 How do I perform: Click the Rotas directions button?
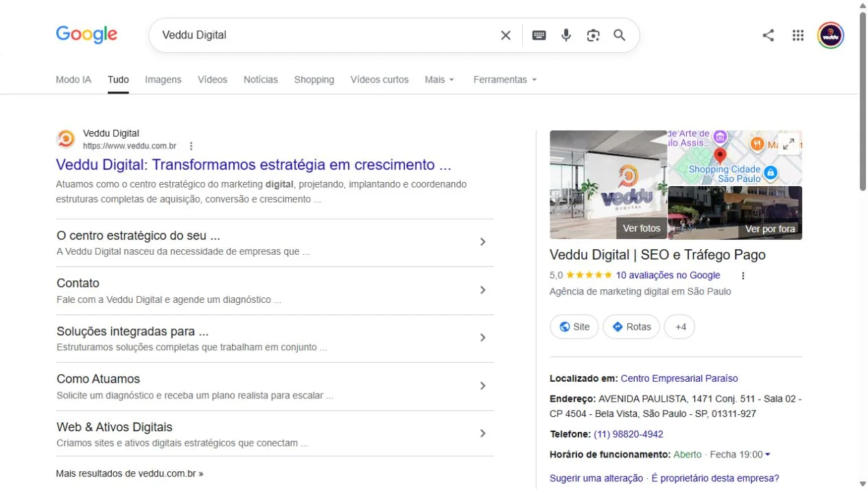631,327
